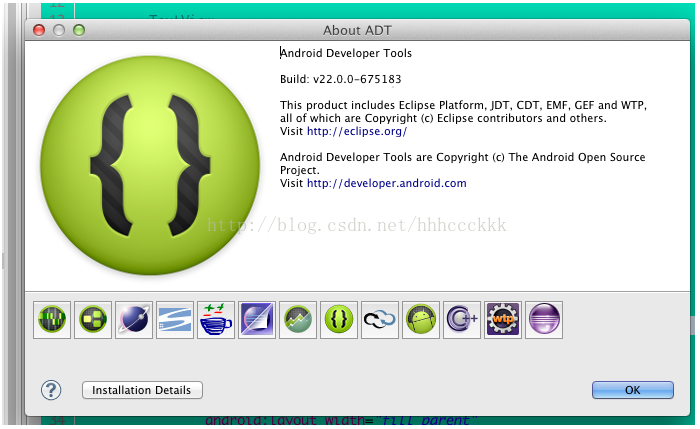This screenshot has height=429, width=700.
Task: Open the http://eclipse.org/ link
Action: [x=357, y=131]
